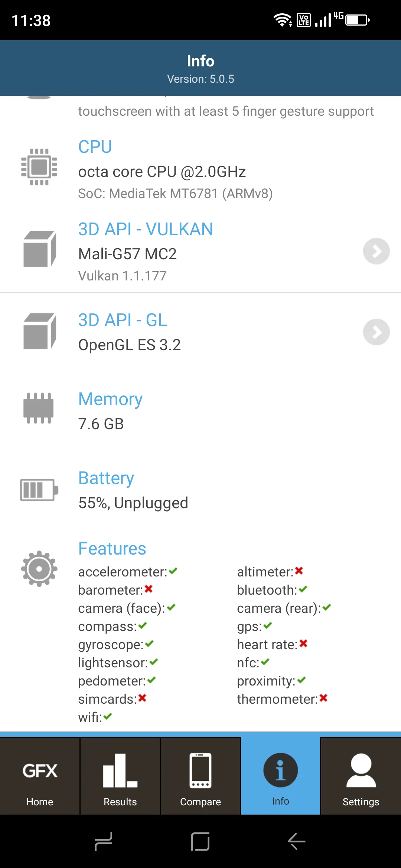Image resolution: width=401 pixels, height=868 pixels.
Task: Tap the Memory RAM module icon
Action: click(x=39, y=408)
